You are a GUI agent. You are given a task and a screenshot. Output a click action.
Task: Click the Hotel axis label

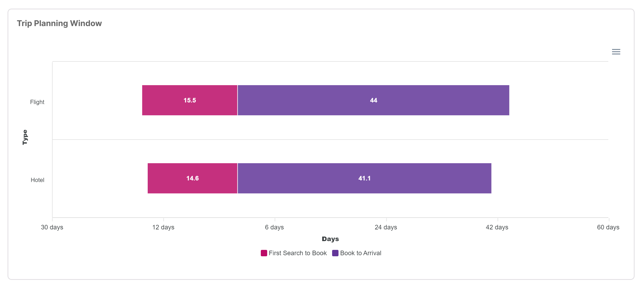point(37,180)
